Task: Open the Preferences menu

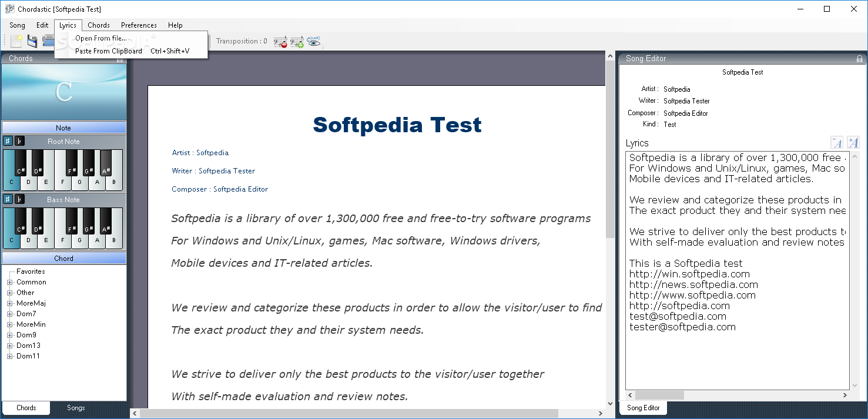Action: click(139, 25)
